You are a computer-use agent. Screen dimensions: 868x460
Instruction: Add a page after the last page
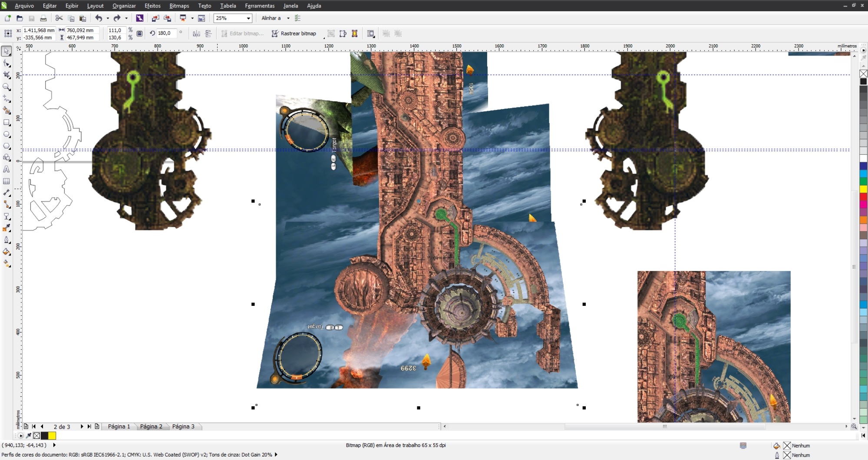click(97, 427)
